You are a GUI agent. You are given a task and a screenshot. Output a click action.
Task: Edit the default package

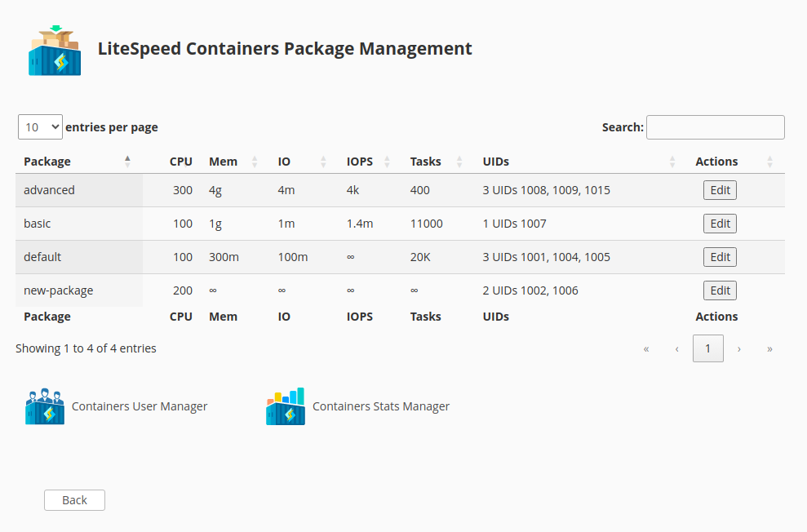719,256
